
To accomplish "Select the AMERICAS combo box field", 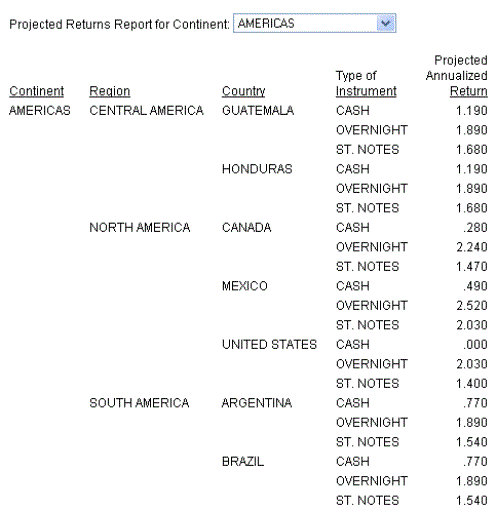I will 315,23.
